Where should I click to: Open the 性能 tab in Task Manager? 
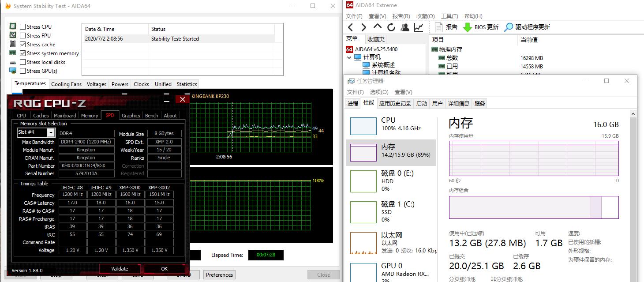pos(369,103)
